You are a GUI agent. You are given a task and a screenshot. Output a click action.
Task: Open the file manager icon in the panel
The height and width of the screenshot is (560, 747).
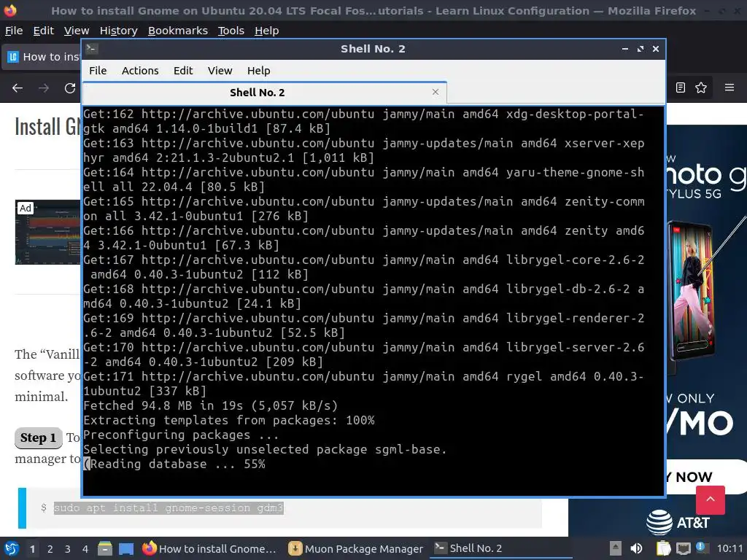105,548
